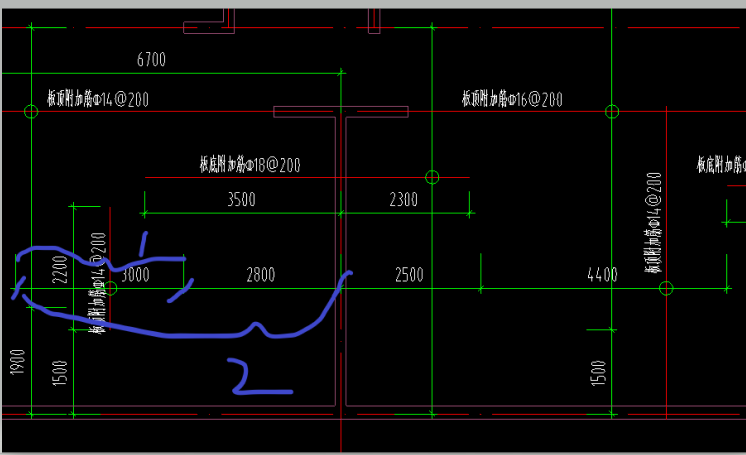Select horizontal 板顶附加筋Φ14@200 label at top left
746x455 pixels.
click(98, 99)
